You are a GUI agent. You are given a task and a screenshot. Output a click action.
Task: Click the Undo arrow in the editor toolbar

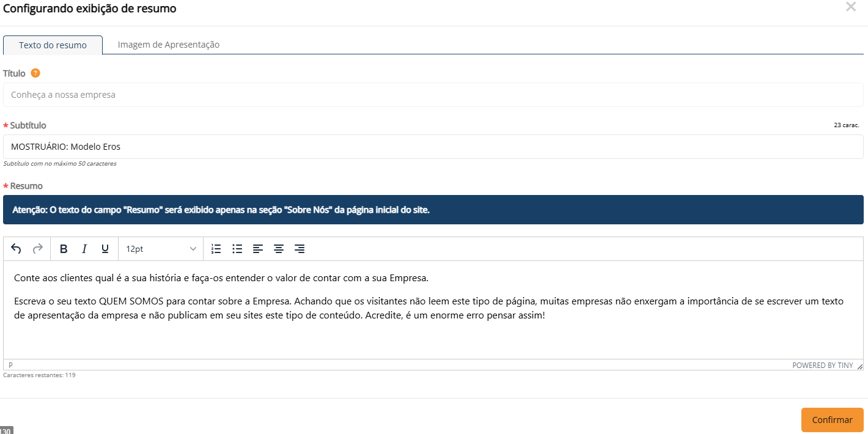[x=17, y=249]
